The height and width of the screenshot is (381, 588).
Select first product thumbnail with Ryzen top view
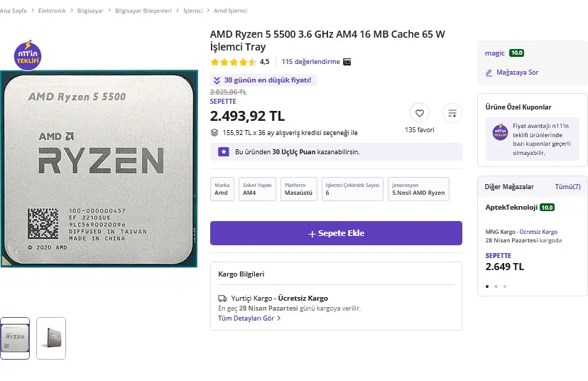coord(15,338)
